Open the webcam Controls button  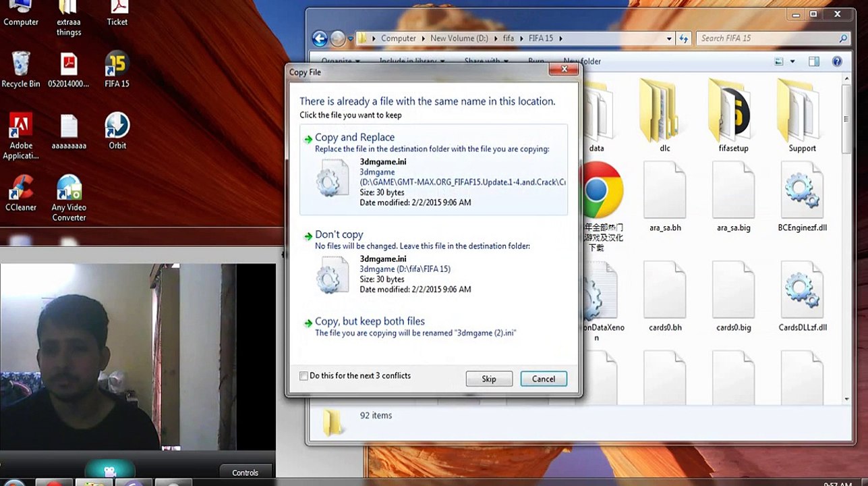[x=245, y=473]
